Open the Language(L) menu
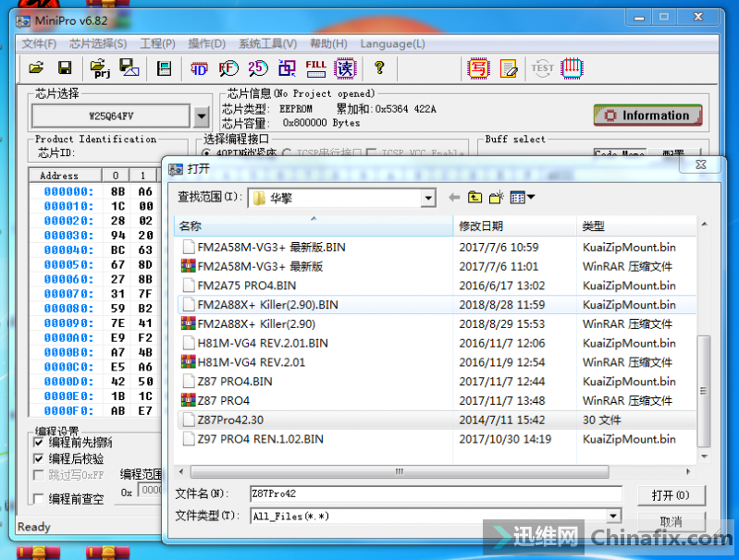The height and width of the screenshot is (560, 739). pos(392,43)
